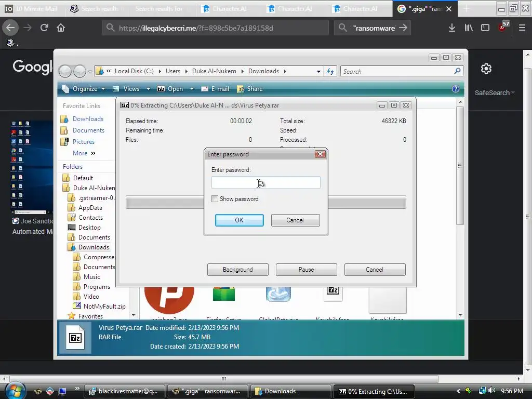Click Background button in extraction window

(x=238, y=270)
